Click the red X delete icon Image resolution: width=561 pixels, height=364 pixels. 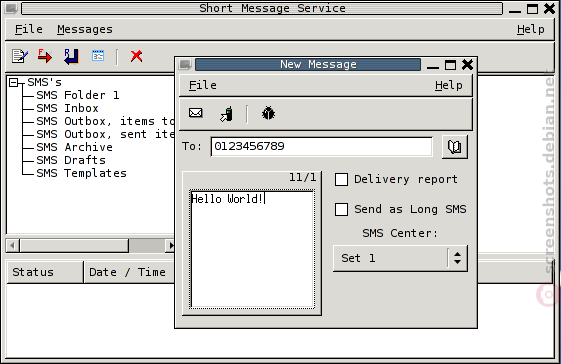click(x=136, y=56)
